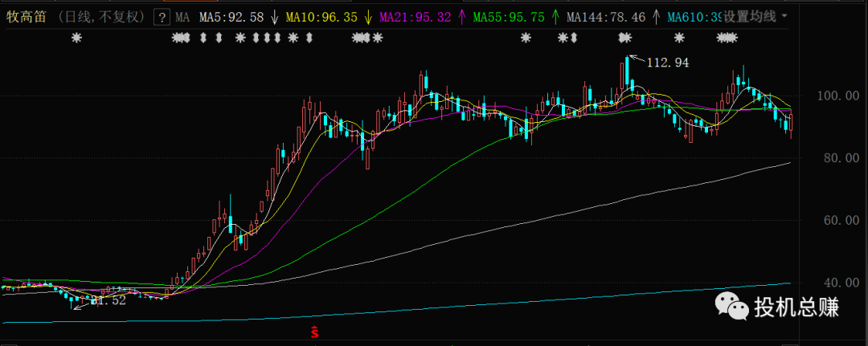Screen dimensions: 868x346
Task: Click the question mark help icon
Action: (x=162, y=17)
